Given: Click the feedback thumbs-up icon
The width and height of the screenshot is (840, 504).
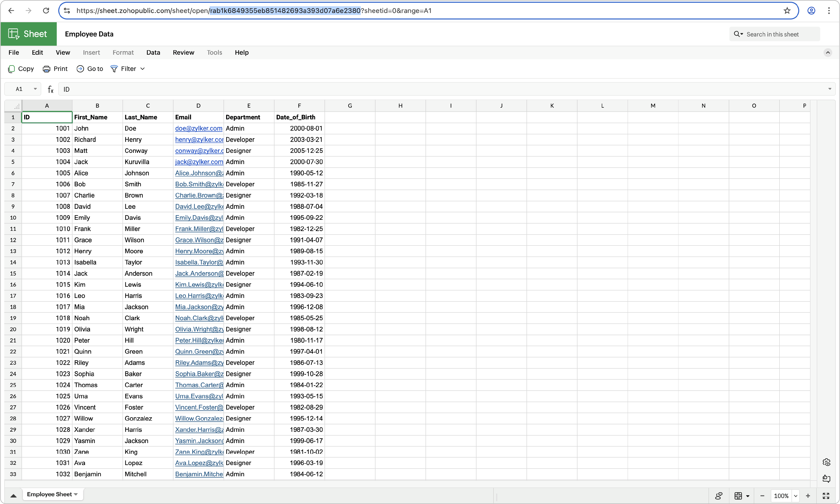Looking at the screenshot, I should (x=826, y=479).
